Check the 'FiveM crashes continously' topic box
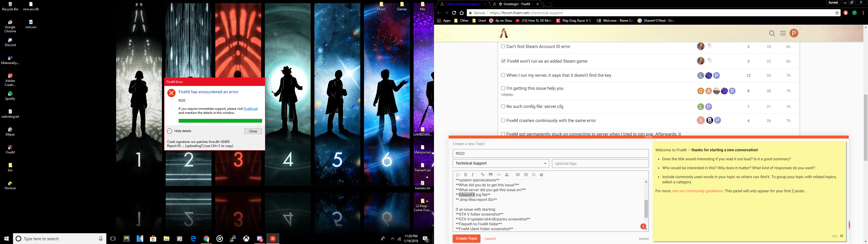 coord(503,120)
